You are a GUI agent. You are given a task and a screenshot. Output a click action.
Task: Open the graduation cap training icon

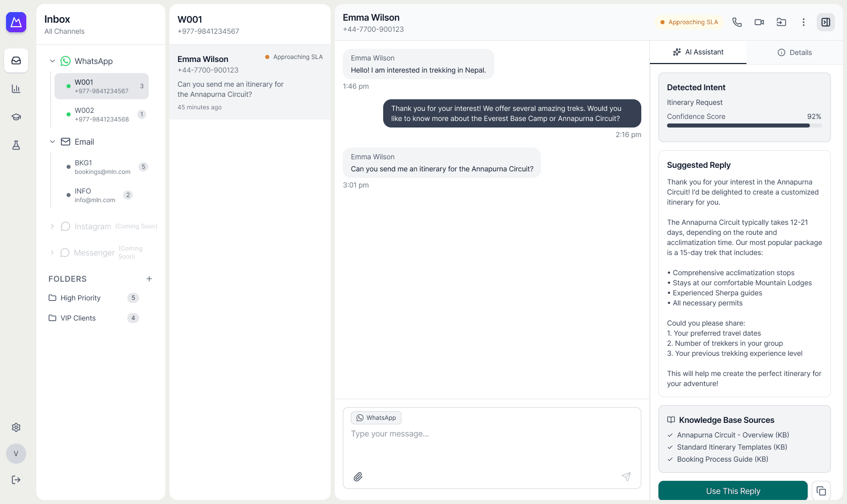coord(16,117)
